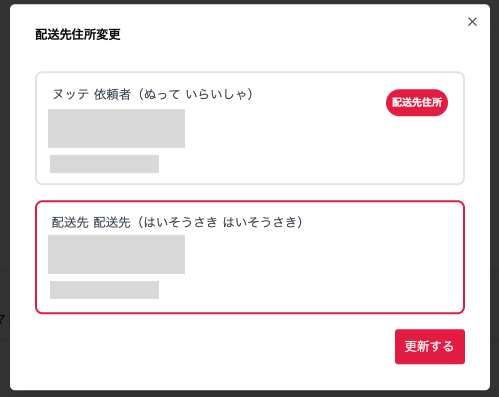Click the partially hidden マ text behind the dialog
499x397 pixels.
(x=2, y=319)
